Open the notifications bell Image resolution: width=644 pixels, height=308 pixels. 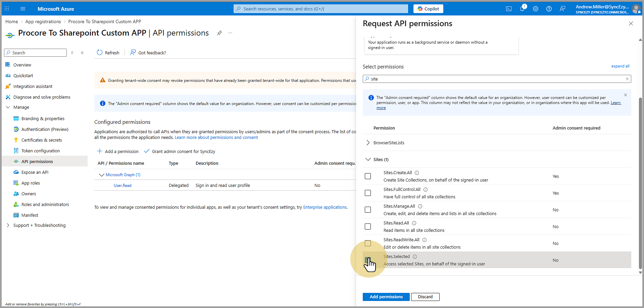522,9
